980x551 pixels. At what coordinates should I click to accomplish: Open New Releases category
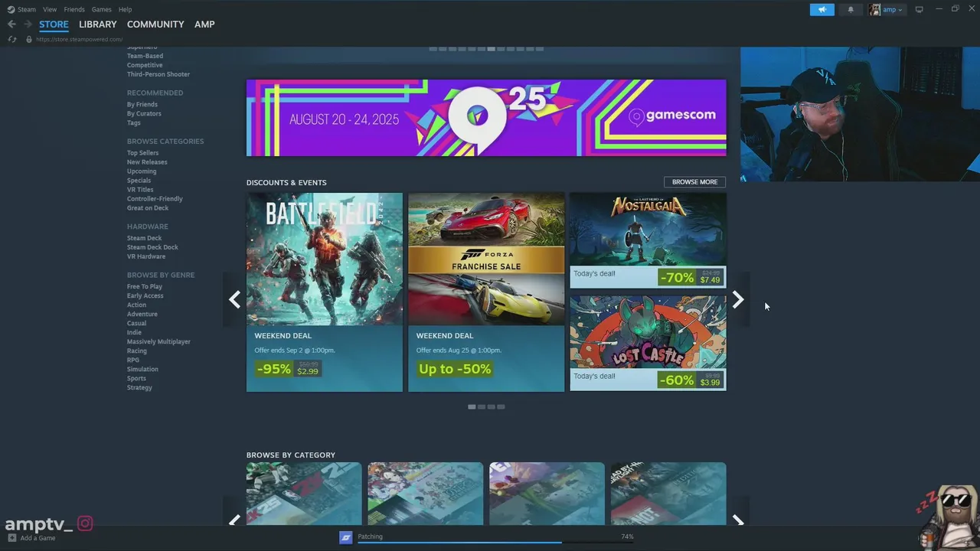point(147,162)
